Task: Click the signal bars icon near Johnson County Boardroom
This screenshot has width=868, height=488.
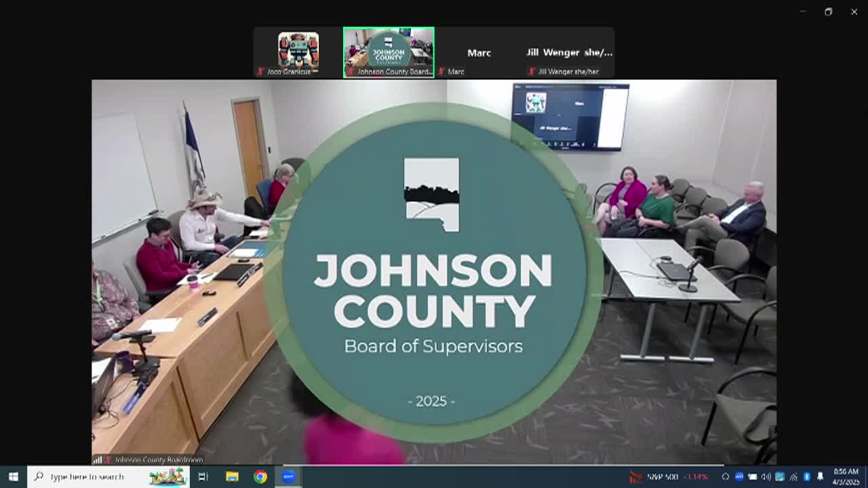Action: [98, 460]
